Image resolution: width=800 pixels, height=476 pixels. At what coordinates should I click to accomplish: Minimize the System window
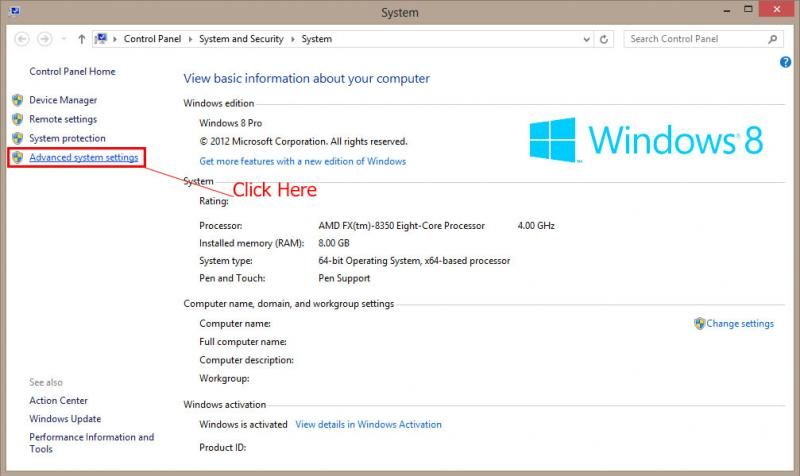click(727, 10)
